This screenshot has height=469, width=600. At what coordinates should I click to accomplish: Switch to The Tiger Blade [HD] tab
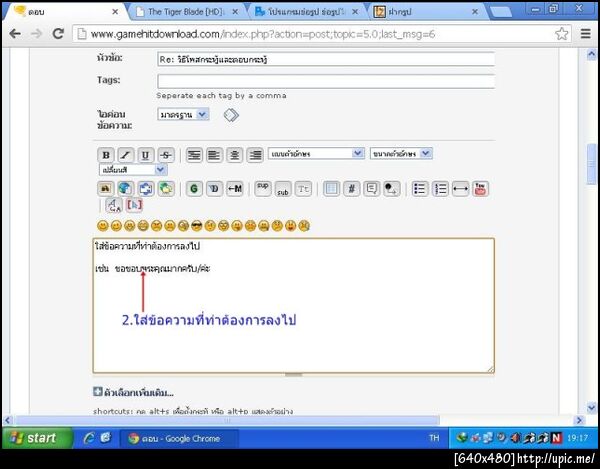pos(188,12)
